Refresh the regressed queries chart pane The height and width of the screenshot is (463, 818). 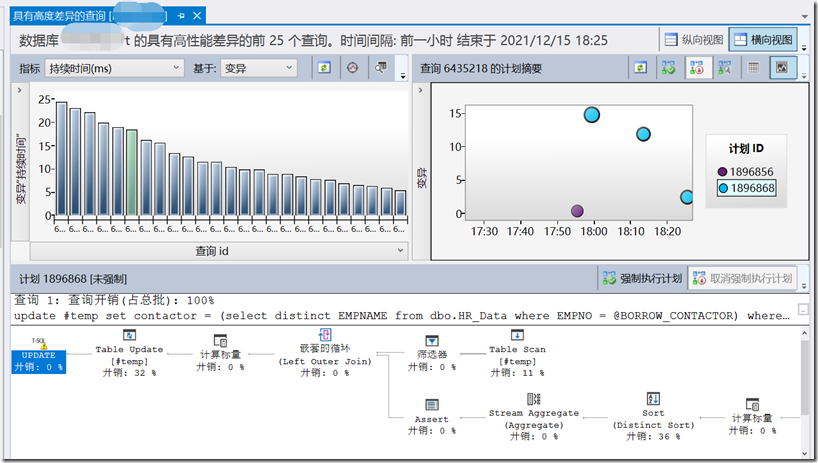tap(324, 68)
